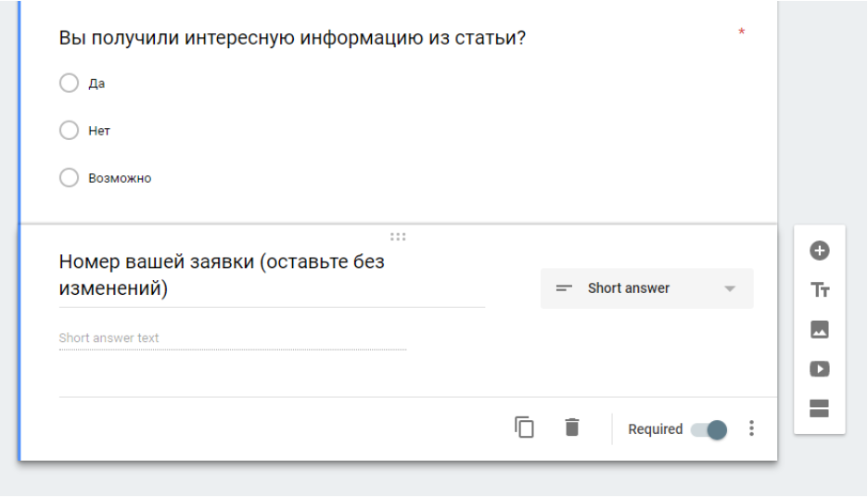The width and height of the screenshot is (868, 498).
Task: Click the dropdown arrow beside Short answer
Action: (730, 289)
